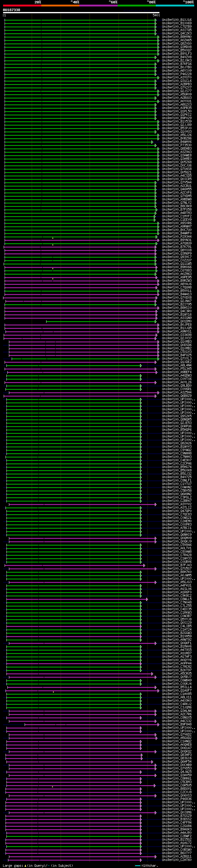Click the red ~20% identity color segment

coord(22,6)
